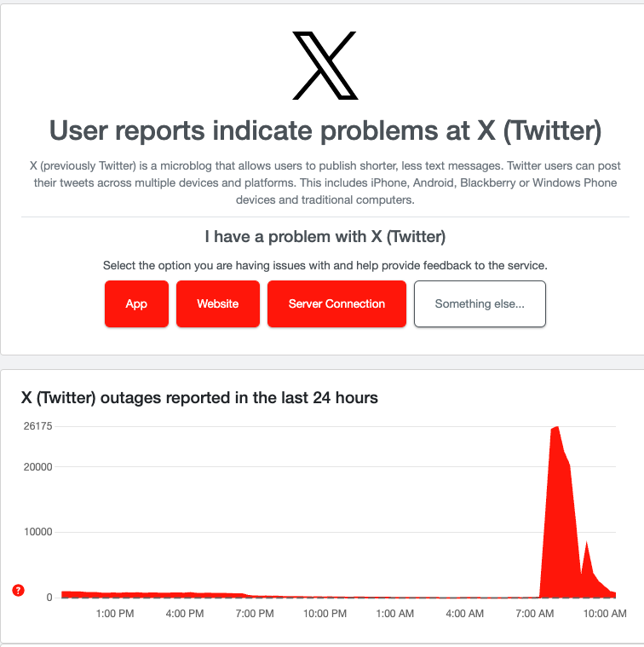Click the X (Twitter) logo
644x647 pixels.
pos(325,66)
